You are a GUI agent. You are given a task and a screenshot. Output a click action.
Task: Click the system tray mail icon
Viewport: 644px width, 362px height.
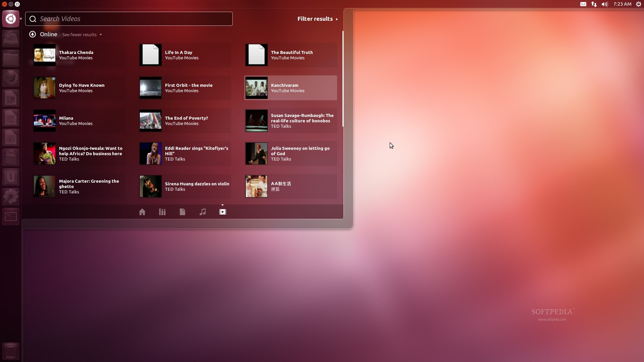coord(583,4)
